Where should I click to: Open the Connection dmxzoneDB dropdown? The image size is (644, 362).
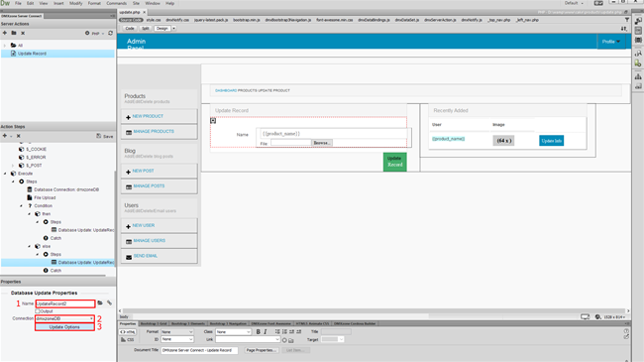coord(64,318)
